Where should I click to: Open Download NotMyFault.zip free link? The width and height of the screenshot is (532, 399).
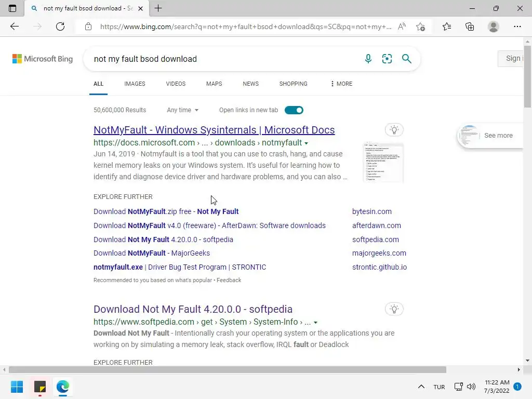click(166, 211)
